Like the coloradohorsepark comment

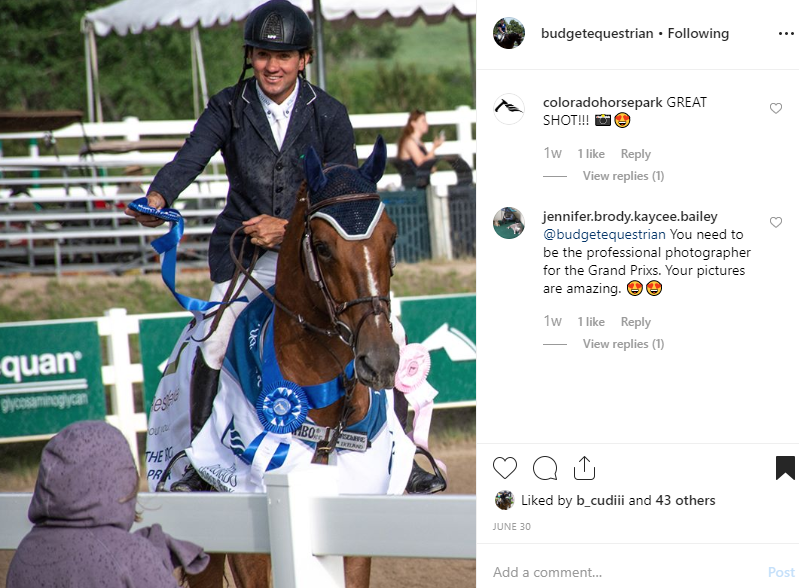coord(776,108)
